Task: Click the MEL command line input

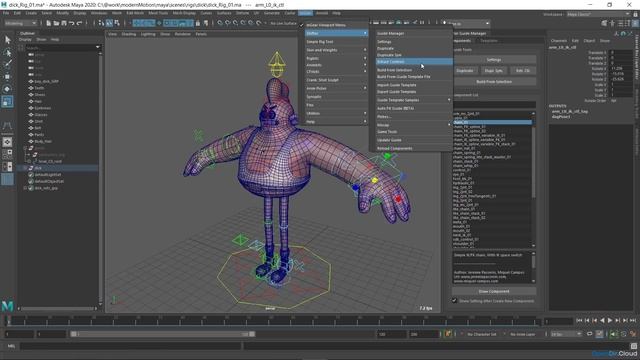Action: 131,346
